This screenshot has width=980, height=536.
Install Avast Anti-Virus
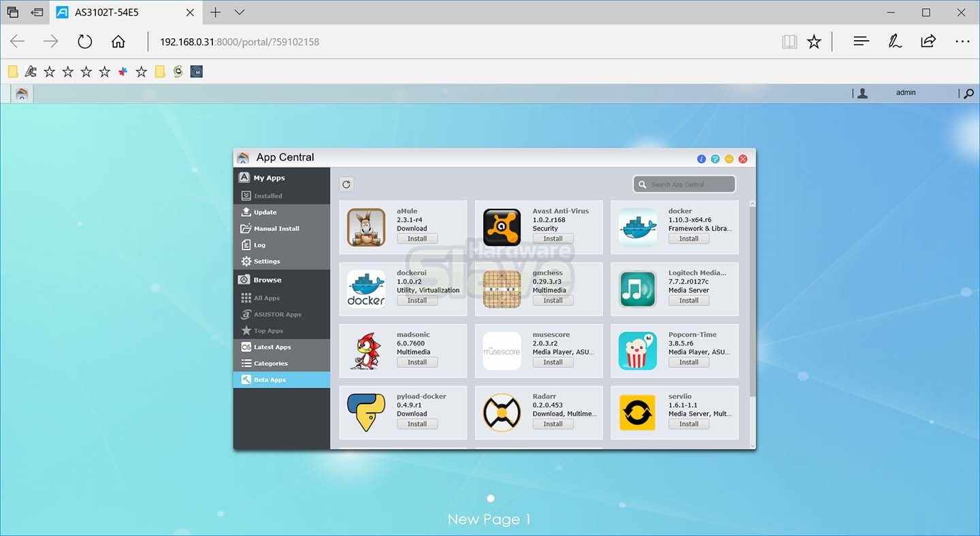click(553, 239)
